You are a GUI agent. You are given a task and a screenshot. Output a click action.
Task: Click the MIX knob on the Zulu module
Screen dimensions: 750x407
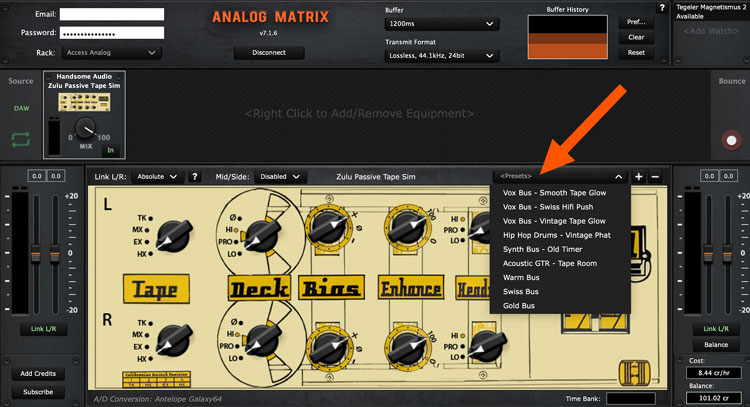(x=85, y=128)
